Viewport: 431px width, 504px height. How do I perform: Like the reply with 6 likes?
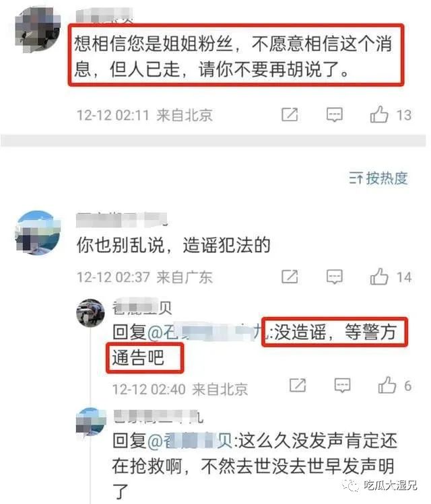pyautogui.click(x=387, y=385)
